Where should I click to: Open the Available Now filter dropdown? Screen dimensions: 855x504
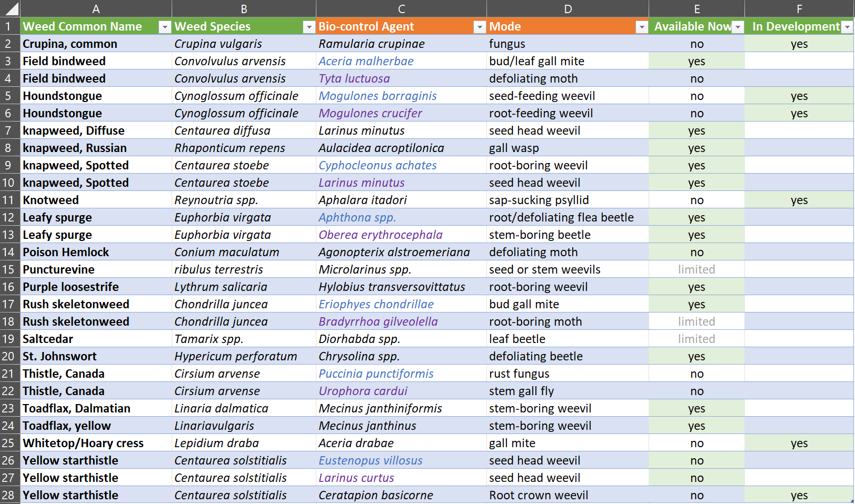pos(738,27)
